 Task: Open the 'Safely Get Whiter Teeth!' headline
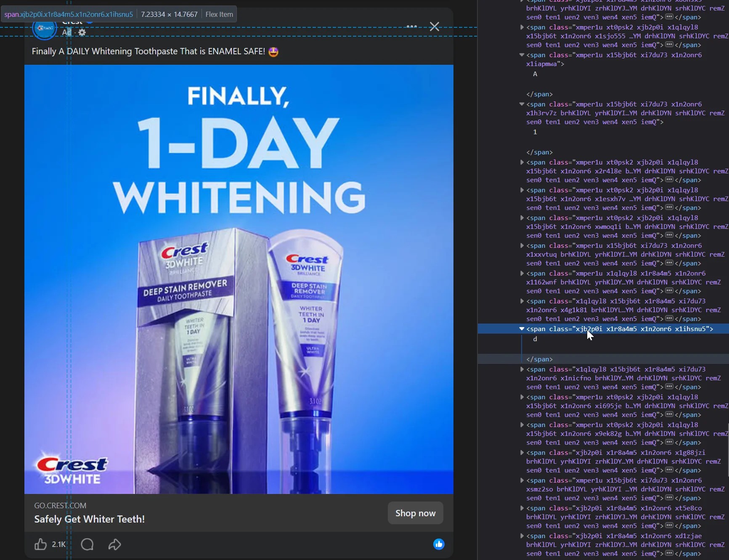point(90,519)
